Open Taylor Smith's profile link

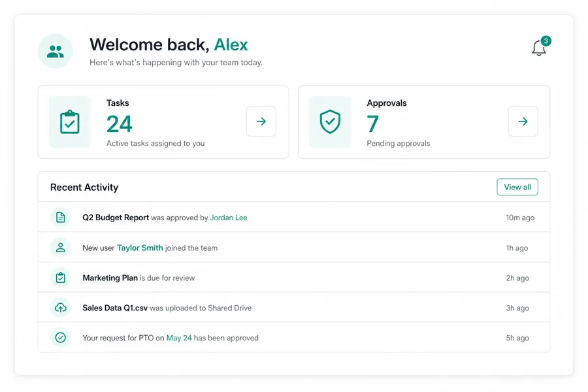click(x=140, y=248)
